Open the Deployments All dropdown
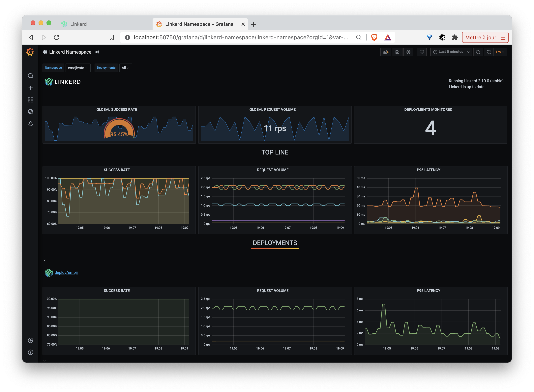Image resolution: width=534 pixels, height=392 pixels. click(x=126, y=68)
